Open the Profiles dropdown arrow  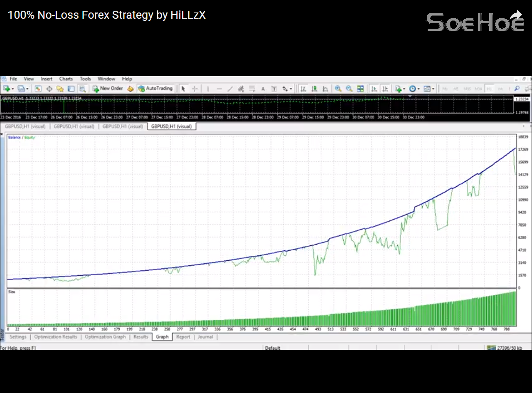click(27, 89)
